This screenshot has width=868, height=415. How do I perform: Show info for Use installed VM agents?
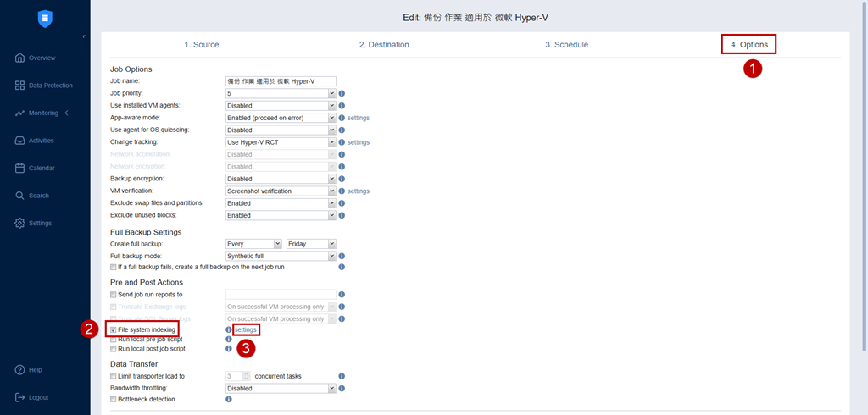342,106
